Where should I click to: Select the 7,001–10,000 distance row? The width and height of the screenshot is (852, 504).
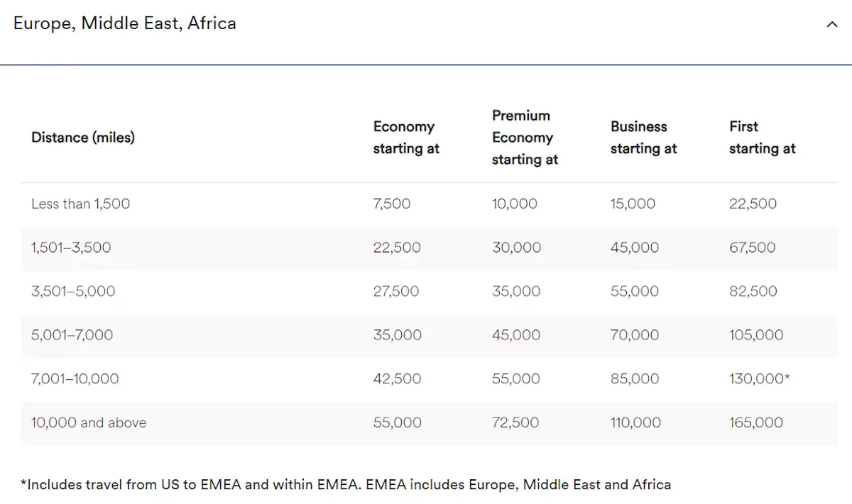coord(75,379)
